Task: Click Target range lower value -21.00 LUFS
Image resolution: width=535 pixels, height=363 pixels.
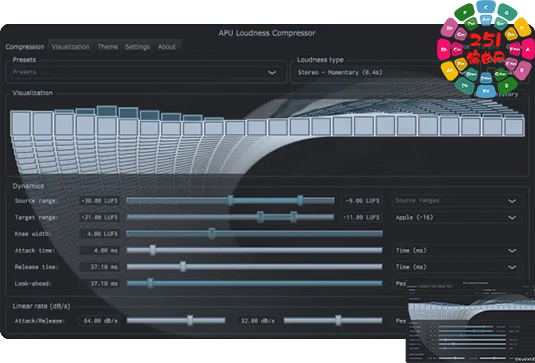Action: click(99, 217)
